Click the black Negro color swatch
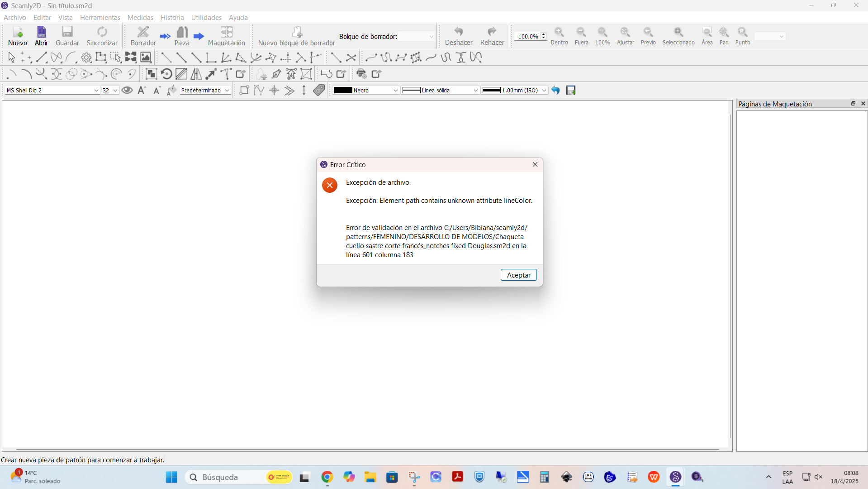Viewport: 868px width, 489px height. (x=343, y=90)
